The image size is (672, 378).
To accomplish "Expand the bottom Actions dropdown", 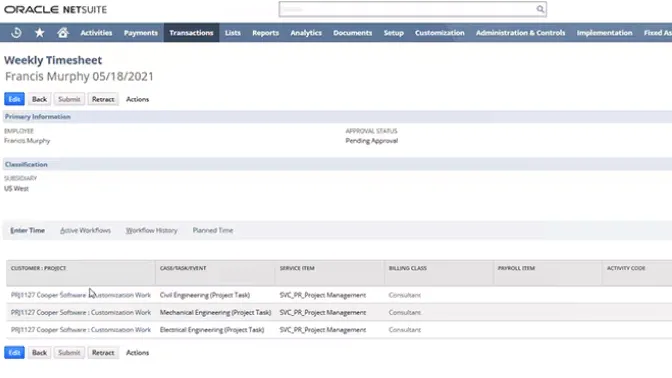I will point(137,353).
